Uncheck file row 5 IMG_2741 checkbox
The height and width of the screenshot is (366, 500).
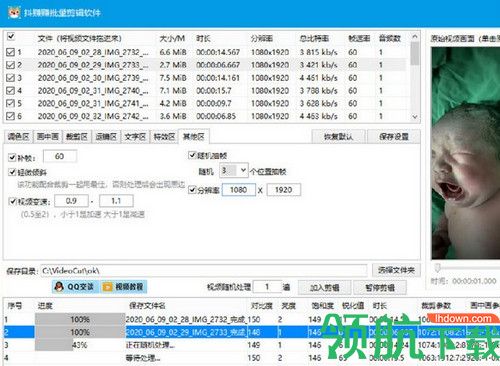(x=10, y=103)
